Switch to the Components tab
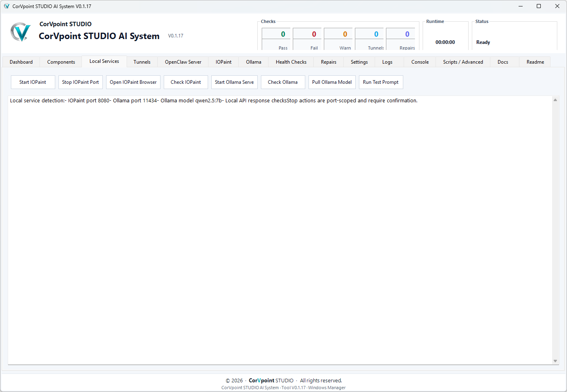The height and width of the screenshot is (392, 567). coord(61,62)
